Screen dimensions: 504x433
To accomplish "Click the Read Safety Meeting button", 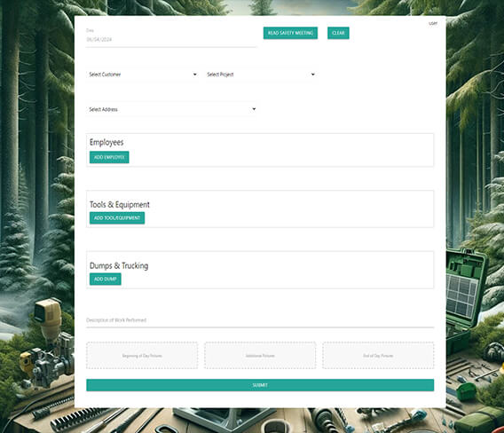I will click(290, 33).
